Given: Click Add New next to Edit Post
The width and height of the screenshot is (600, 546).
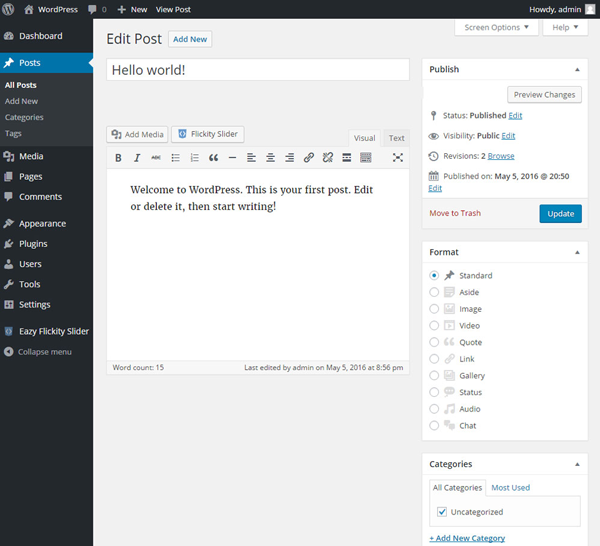Looking at the screenshot, I should [190, 39].
